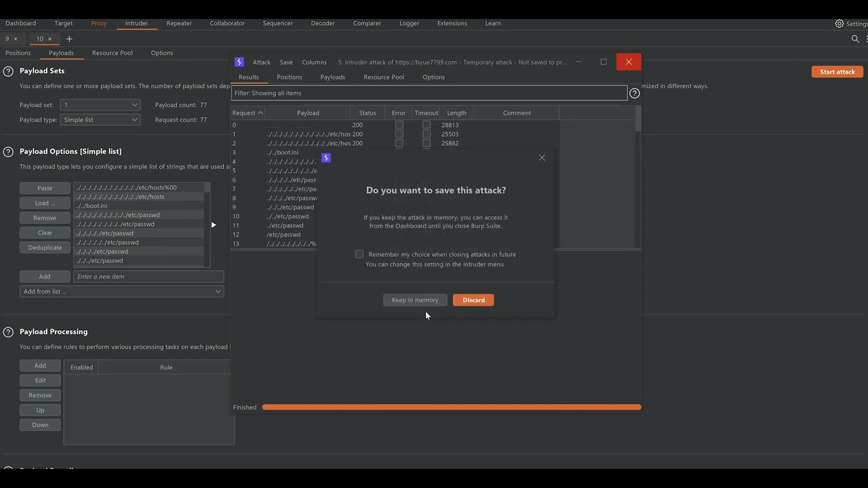Click the payload list arrow marker
The width and height of the screenshot is (868, 488).
214,225
